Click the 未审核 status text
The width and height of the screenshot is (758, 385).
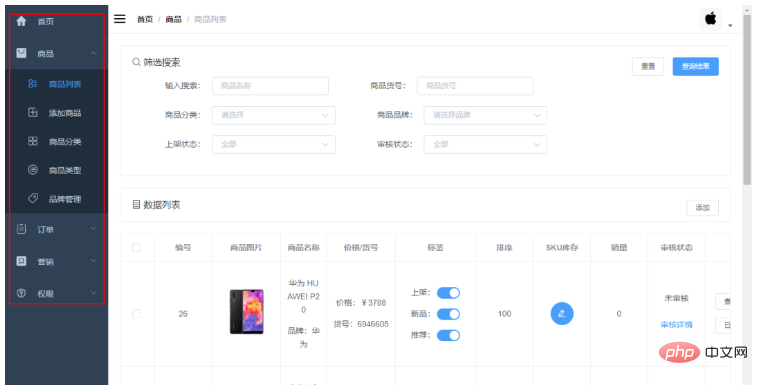tap(676, 298)
